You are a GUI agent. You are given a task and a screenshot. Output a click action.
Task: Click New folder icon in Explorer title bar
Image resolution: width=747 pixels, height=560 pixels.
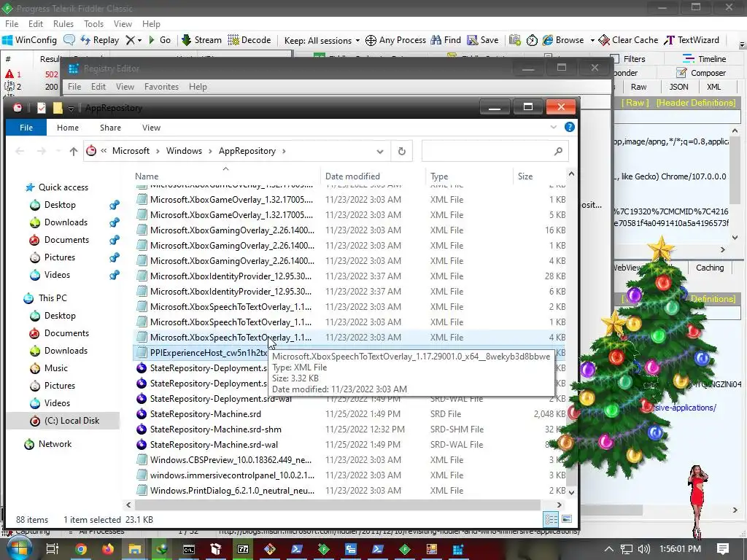pos(58,108)
